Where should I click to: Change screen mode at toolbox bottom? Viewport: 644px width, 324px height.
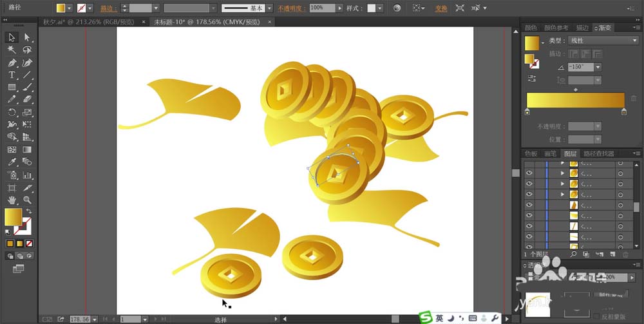click(x=19, y=269)
